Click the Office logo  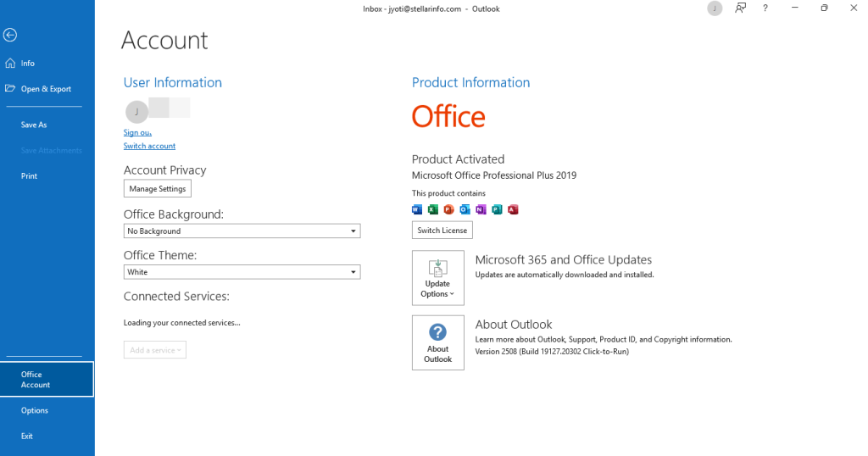448,117
